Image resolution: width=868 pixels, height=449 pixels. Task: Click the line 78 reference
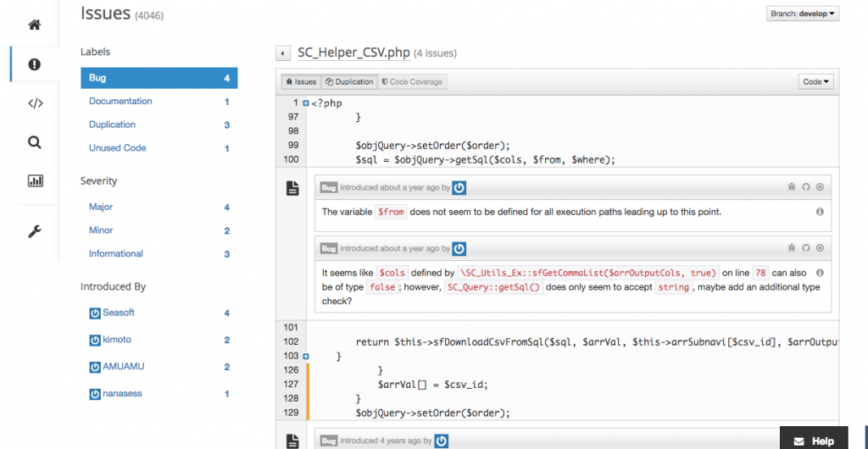pyautogui.click(x=760, y=273)
